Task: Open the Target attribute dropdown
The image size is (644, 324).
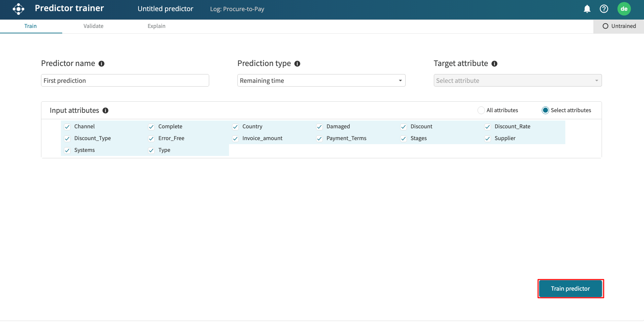Action: [x=518, y=80]
